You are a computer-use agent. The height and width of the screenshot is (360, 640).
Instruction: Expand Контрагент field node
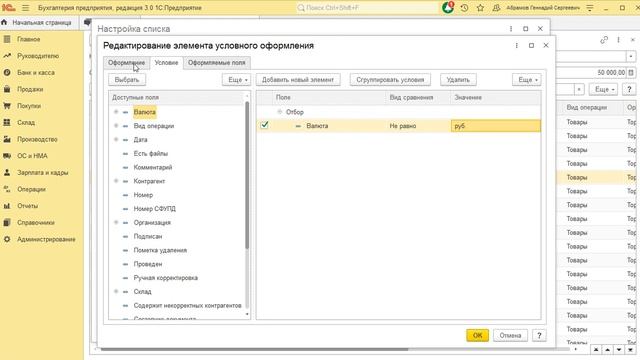pyautogui.click(x=116, y=181)
